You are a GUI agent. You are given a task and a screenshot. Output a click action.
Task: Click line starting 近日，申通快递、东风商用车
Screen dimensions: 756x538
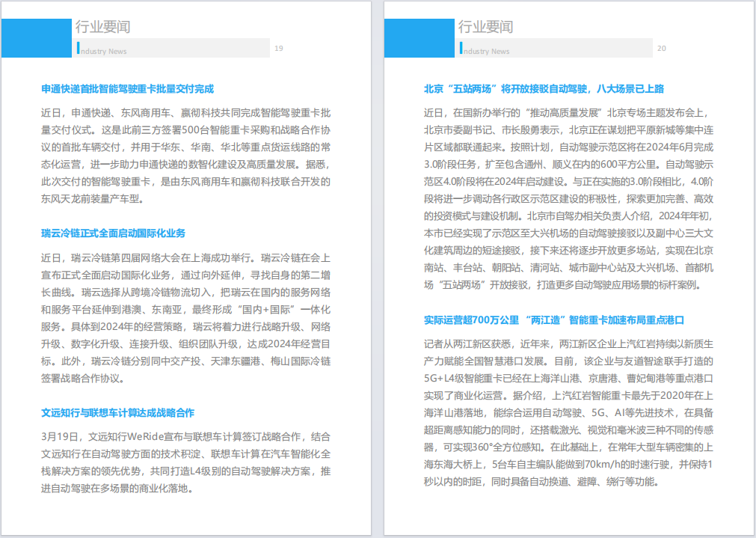coord(185,113)
